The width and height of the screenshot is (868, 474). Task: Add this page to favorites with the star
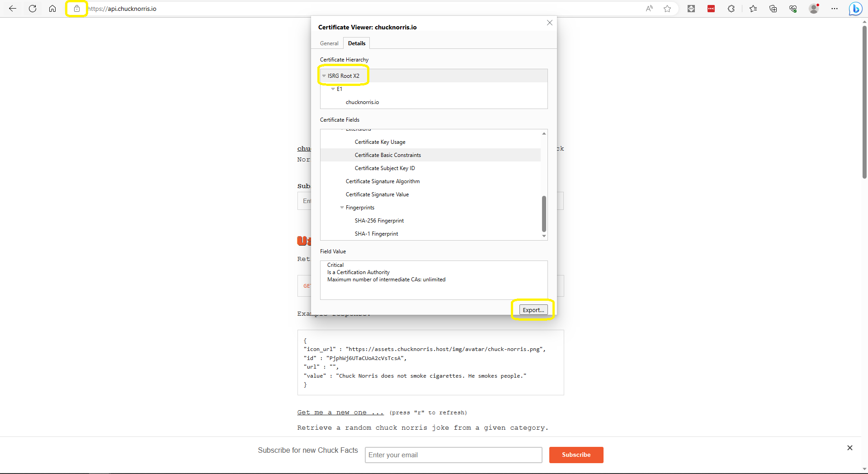coord(667,9)
